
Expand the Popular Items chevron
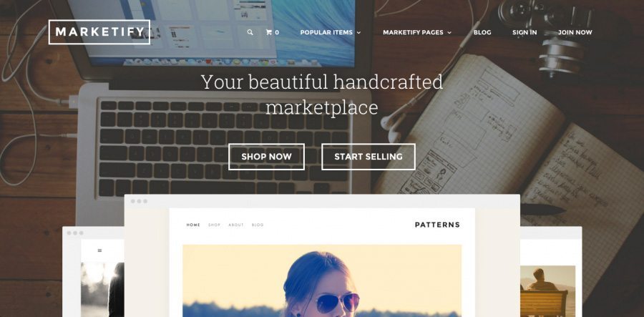pyautogui.click(x=358, y=32)
